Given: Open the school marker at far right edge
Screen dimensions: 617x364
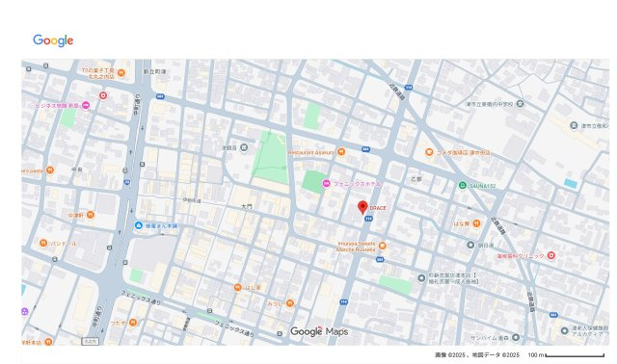Looking at the screenshot, I should 574,125.
